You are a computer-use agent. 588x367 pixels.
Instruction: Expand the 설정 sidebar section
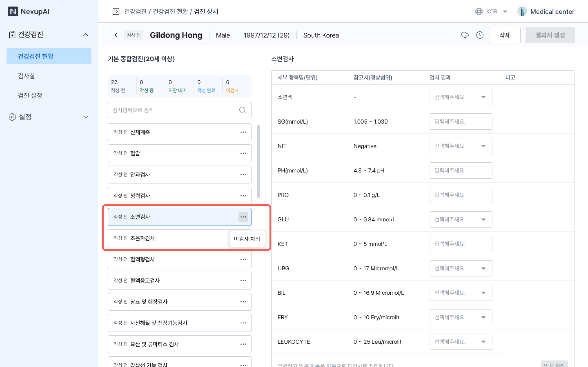[86, 117]
